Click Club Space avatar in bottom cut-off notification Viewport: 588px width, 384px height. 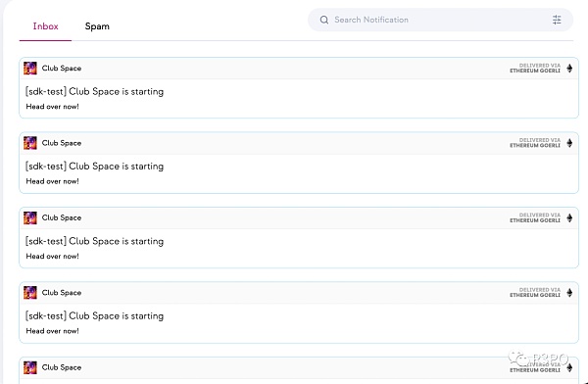pos(30,367)
